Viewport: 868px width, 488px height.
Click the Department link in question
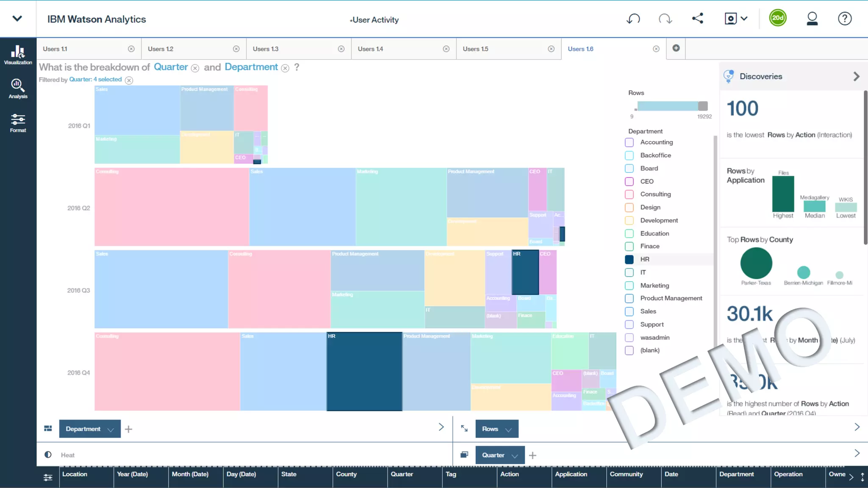point(251,67)
